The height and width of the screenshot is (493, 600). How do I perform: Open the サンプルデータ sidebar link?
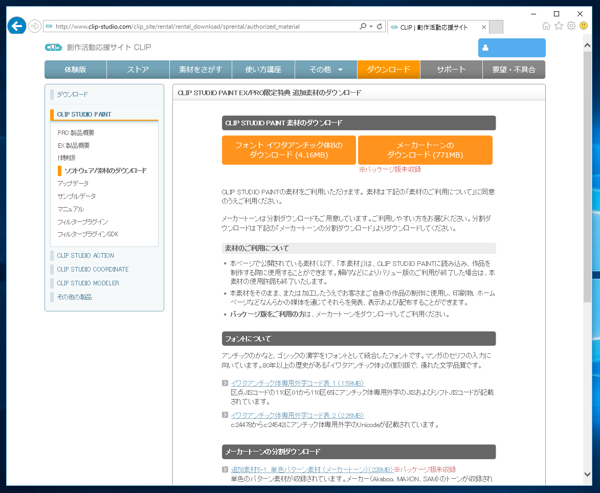point(77,196)
